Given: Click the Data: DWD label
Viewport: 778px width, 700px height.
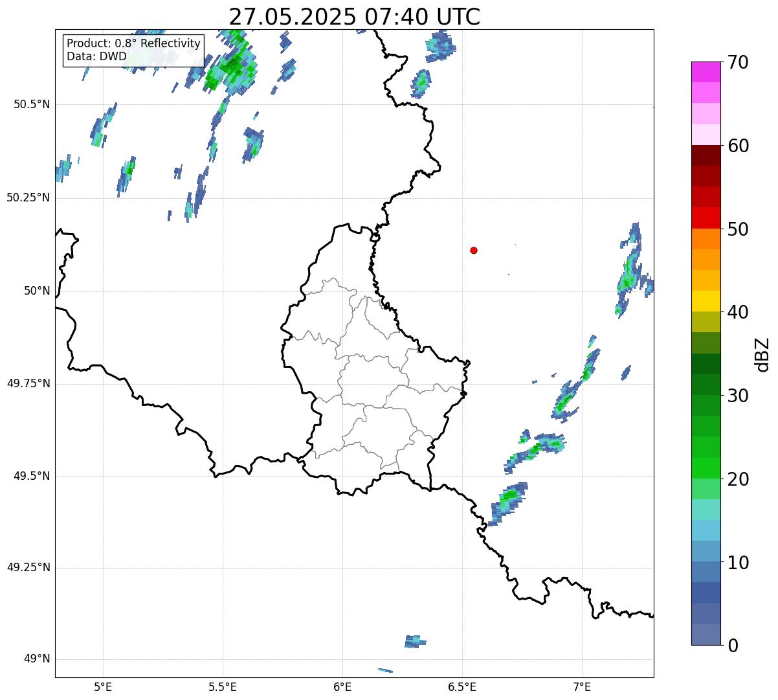Looking at the screenshot, I should pos(96,56).
